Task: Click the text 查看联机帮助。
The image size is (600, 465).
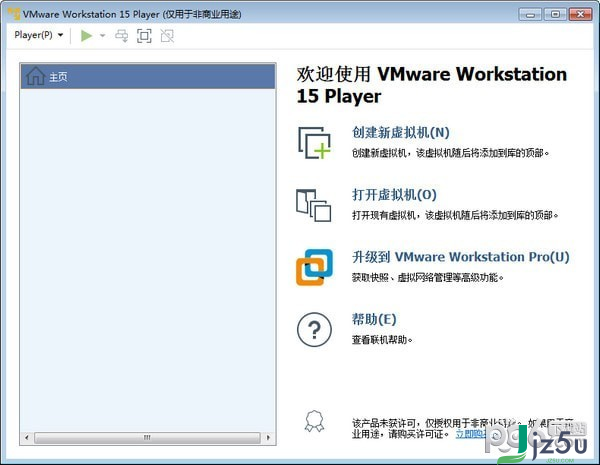Action: coord(382,340)
